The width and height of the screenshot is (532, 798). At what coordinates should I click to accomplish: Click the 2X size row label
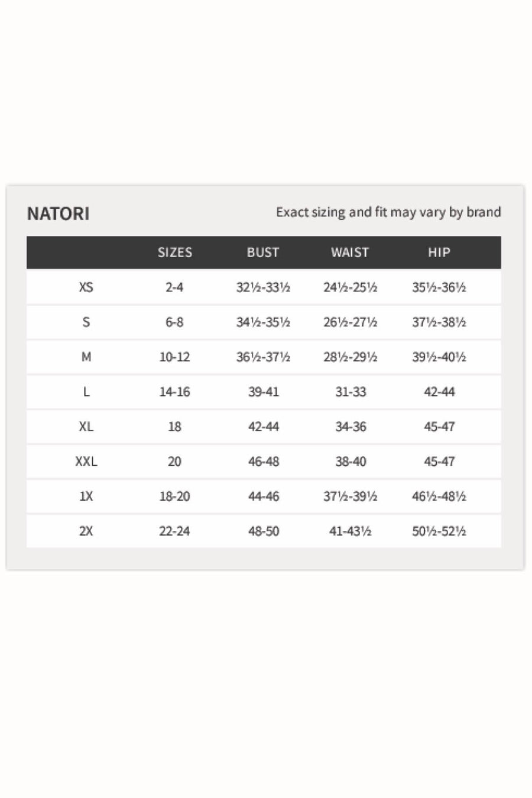(x=86, y=531)
